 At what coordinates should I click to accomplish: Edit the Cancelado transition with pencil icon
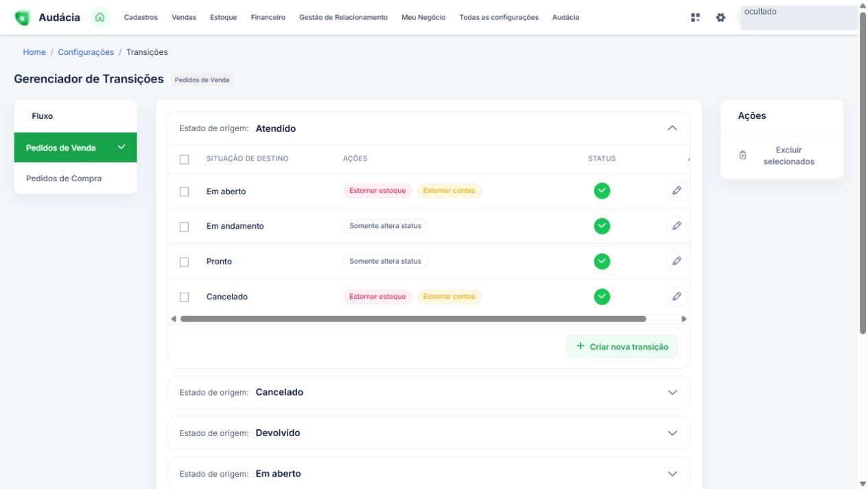point(677,297)
